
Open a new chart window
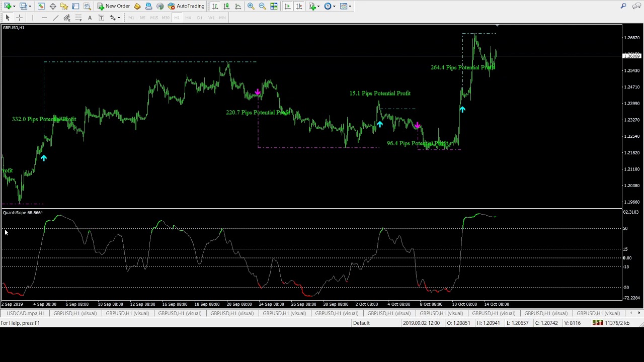pos(7,6)
